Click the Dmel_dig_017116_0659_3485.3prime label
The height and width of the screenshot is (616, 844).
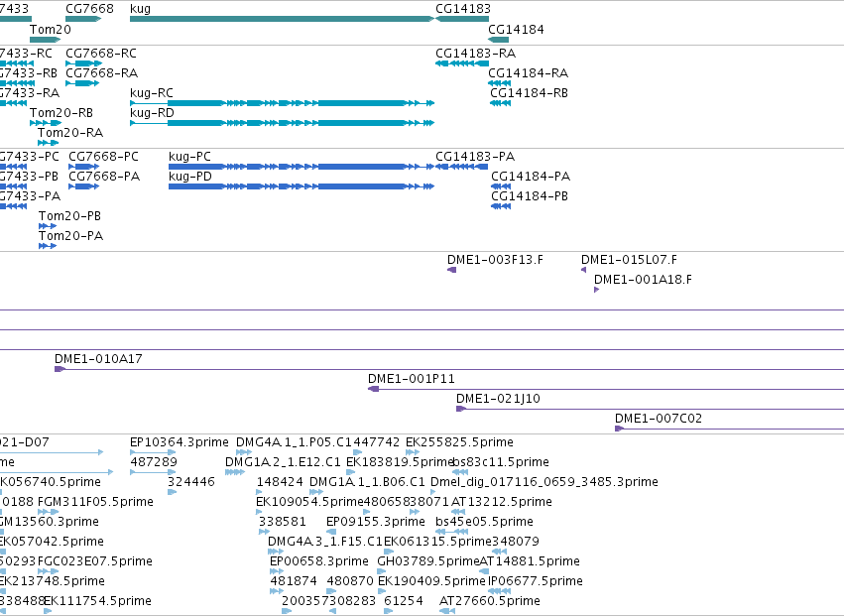[x=544, y=482]
